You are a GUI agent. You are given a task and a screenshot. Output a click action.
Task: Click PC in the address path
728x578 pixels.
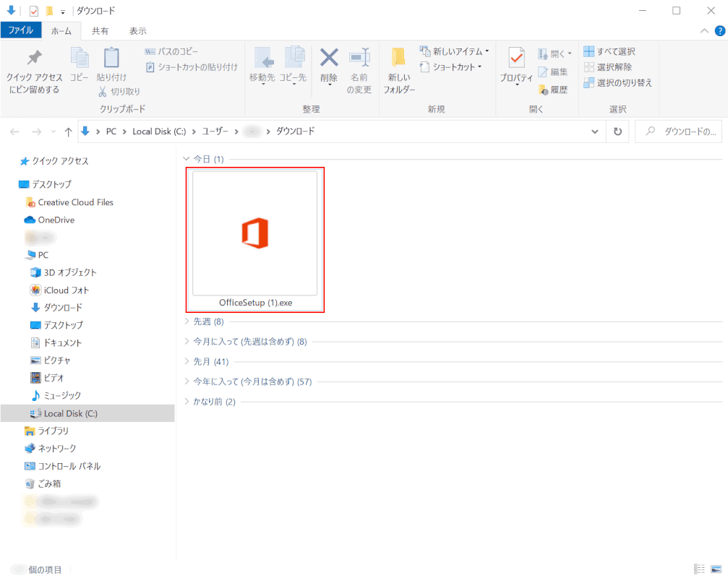coord(111,131)
